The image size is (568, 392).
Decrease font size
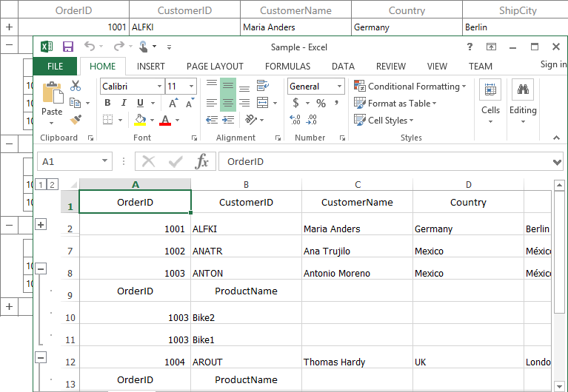coord(190,103)
